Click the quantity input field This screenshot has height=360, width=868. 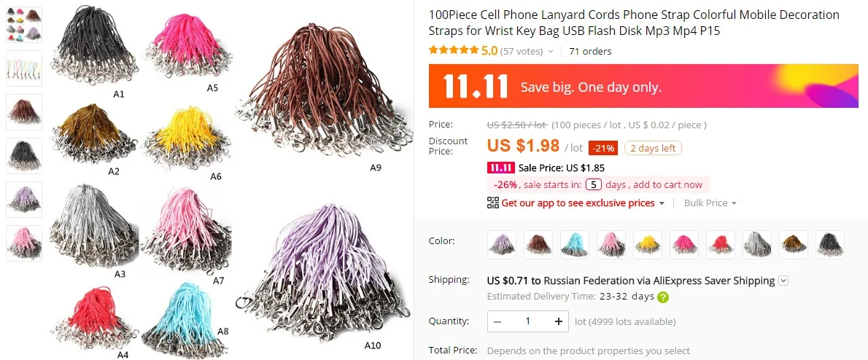pos(528,321)
